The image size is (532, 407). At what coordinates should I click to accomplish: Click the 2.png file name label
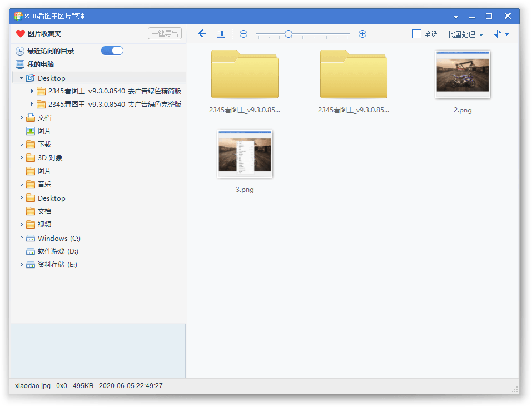[463, 110]
